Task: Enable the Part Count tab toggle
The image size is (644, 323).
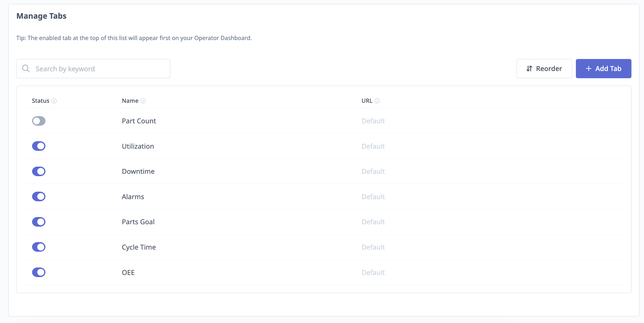Action: pos(39,121)
